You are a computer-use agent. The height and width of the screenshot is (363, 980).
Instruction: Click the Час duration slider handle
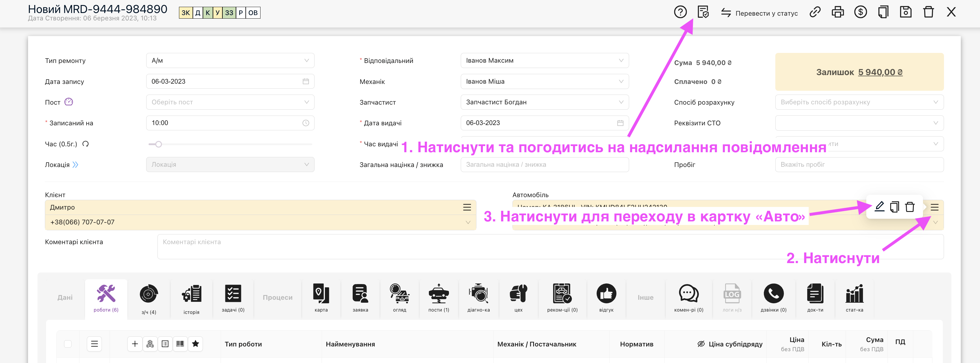tap(159, 144)
